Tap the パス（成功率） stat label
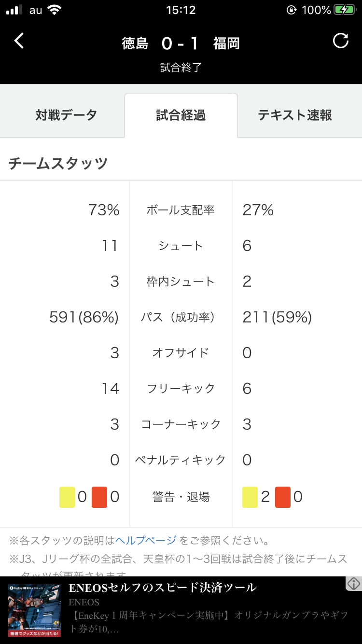The height and width of the screenshot is (644, 362). (x=178, y=317)
